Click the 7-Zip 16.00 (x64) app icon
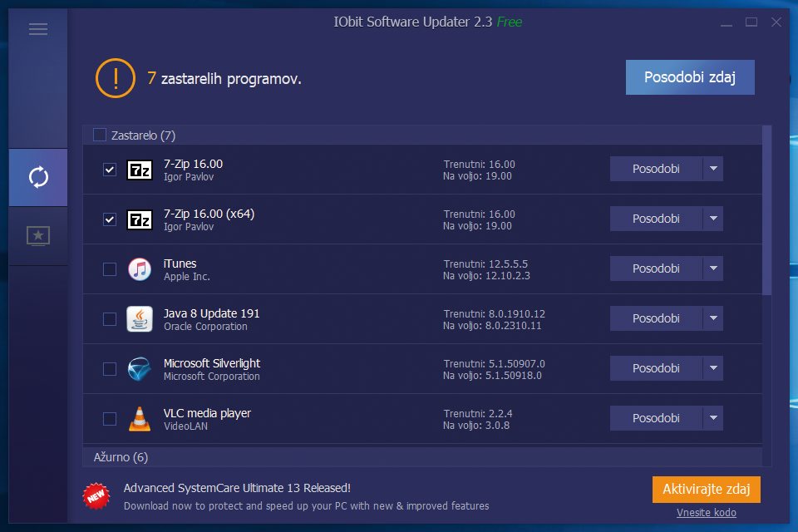The height and width of the screenshot is (532, 798). pyautogui.click(x=140, y=219)
